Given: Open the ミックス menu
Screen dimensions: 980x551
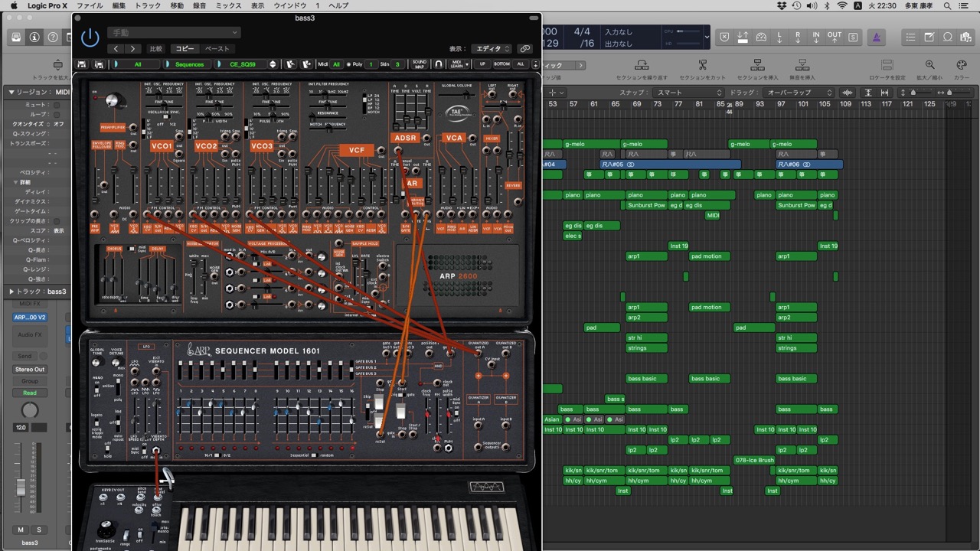Looking at the screenshot, I should click(x=228, y=5).
